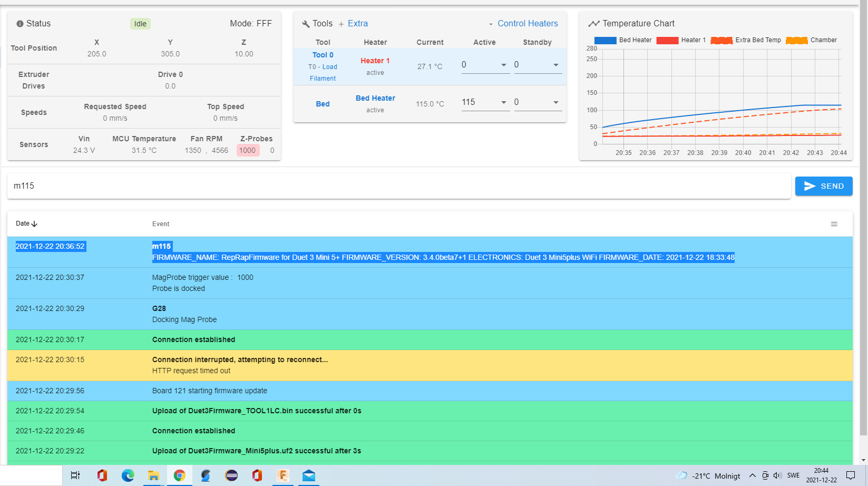Click the Vin value 24.3 V
868x486 pixels.
coord(84,150)
